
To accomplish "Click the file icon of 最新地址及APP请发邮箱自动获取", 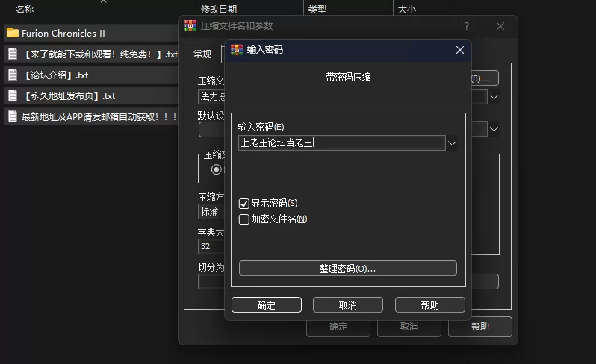I will 13,116.
